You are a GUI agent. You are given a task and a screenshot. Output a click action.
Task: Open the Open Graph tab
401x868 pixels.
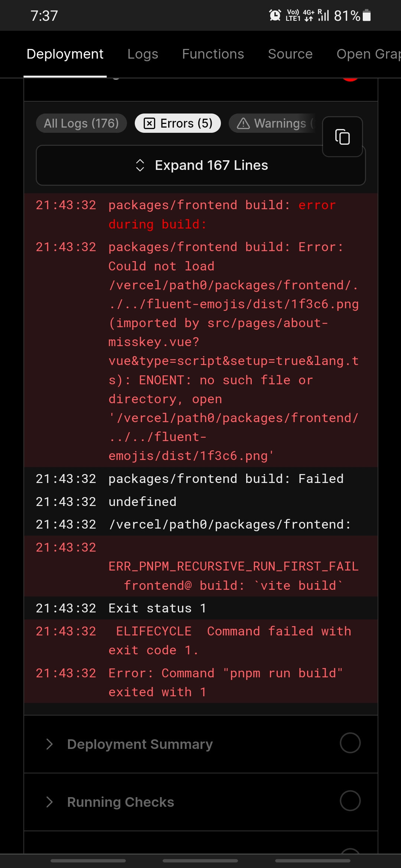368,54
